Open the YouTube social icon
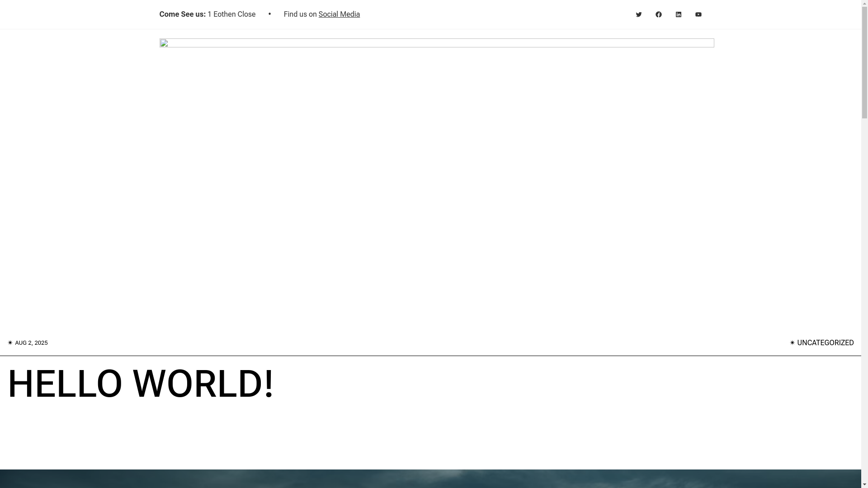Viewport: 868px width, 488px height. 698,14
